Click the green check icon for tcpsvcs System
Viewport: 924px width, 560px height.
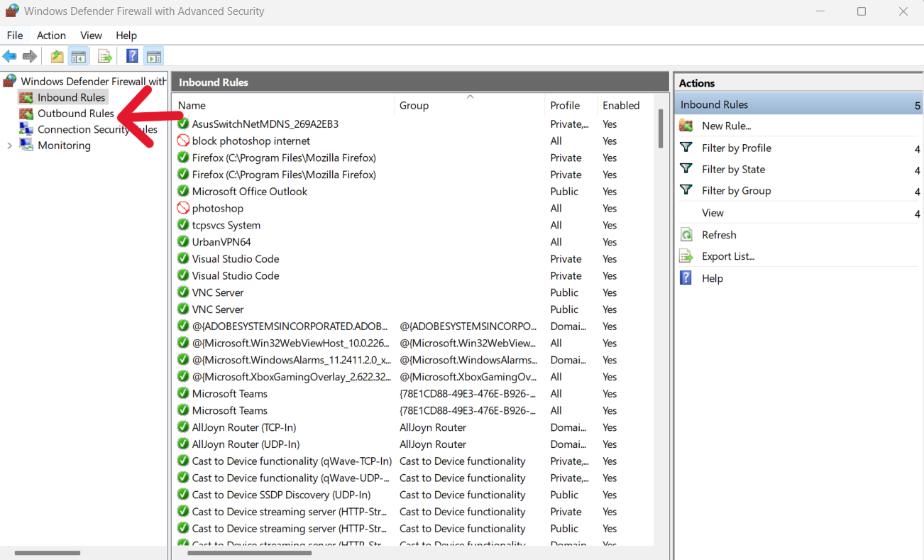[183, 225]
